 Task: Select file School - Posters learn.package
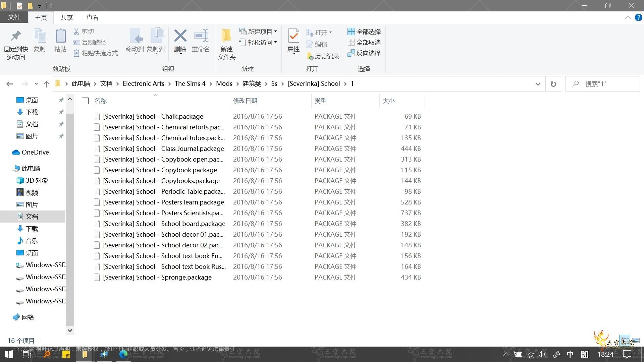tap(163, 202)
